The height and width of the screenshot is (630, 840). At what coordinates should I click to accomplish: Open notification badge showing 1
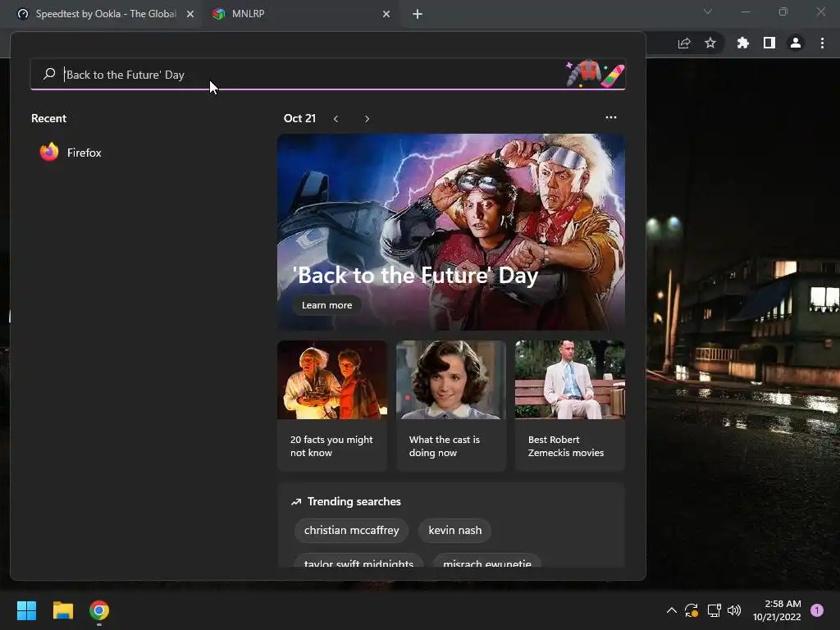816,610
